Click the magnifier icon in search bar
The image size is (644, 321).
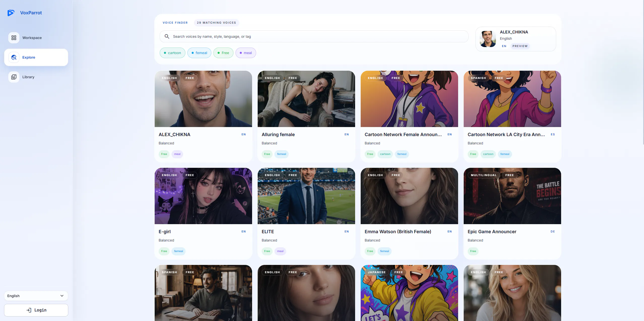point(167,36)
